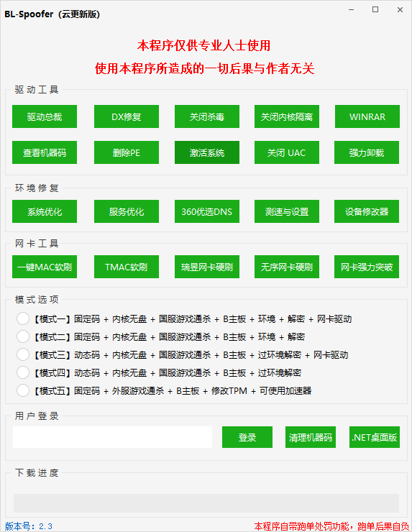The width and height of the screenshot is (412, 532).
Task: Select 模式一 radio button
Action: [23, 318]
